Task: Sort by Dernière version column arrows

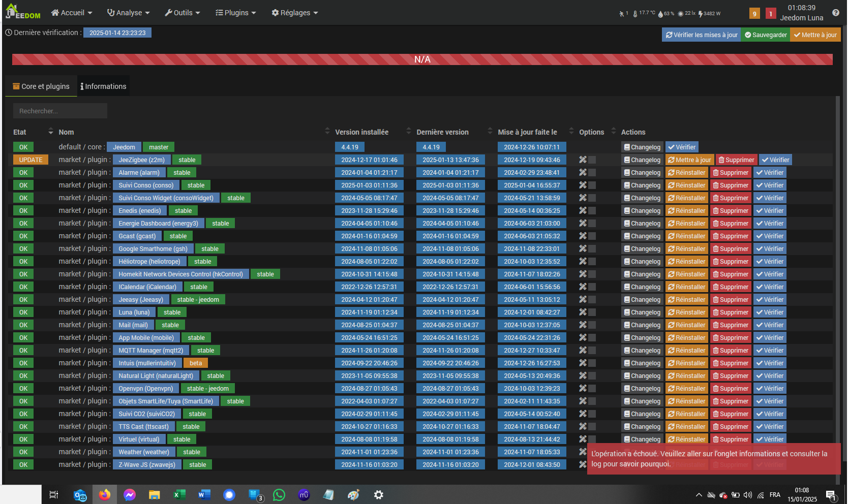Action: (490, 132)
